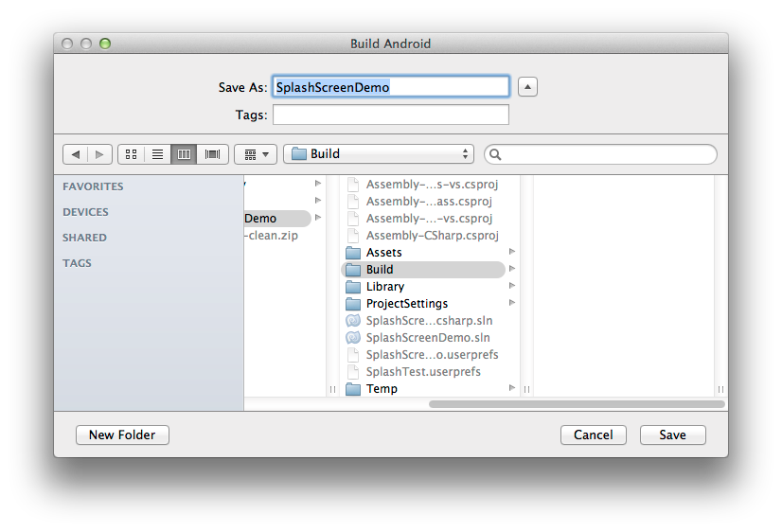This screenshot has width=782, height=532.
Task: Go forward to next folder
Action: (99, 154)
